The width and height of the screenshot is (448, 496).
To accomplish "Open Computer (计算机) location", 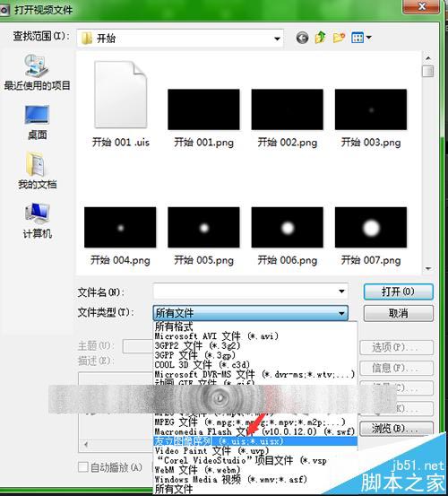I will [x=37, y=221].
